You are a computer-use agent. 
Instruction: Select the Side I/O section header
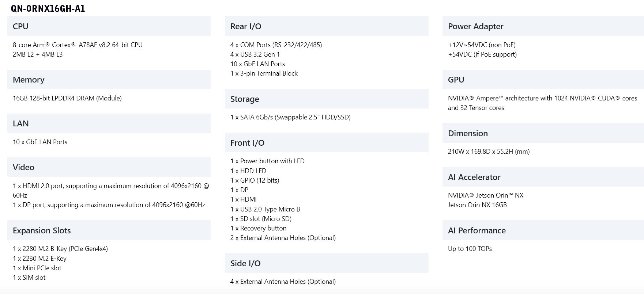327,263
